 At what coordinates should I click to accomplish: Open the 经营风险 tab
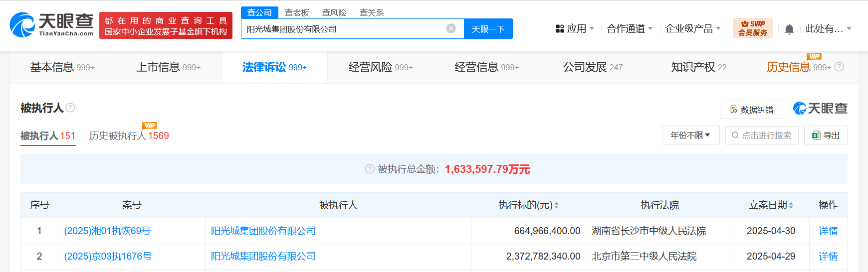[x=381, y=67]
